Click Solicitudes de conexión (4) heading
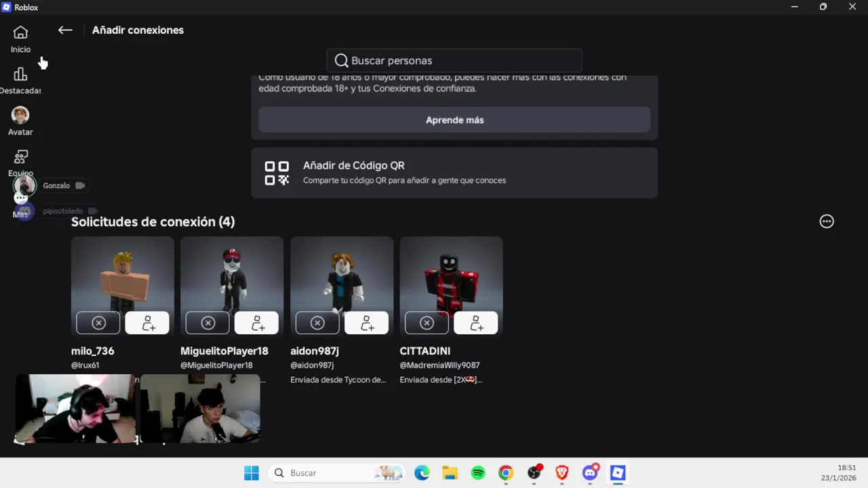 tap(153, 222)
